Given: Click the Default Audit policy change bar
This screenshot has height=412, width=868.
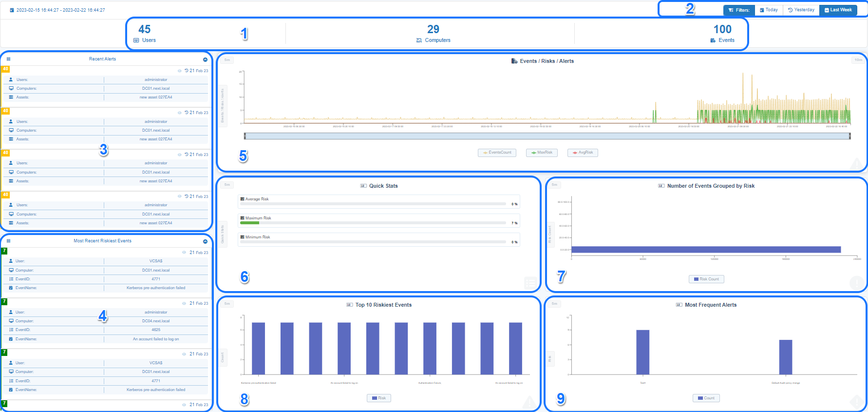Looking at the screenshot, I should (x=786, y=357).
